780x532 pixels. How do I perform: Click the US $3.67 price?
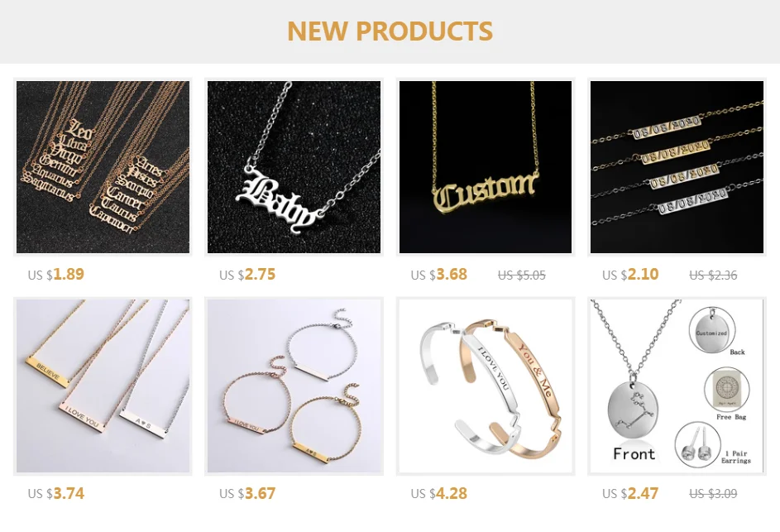coord(247,493)
